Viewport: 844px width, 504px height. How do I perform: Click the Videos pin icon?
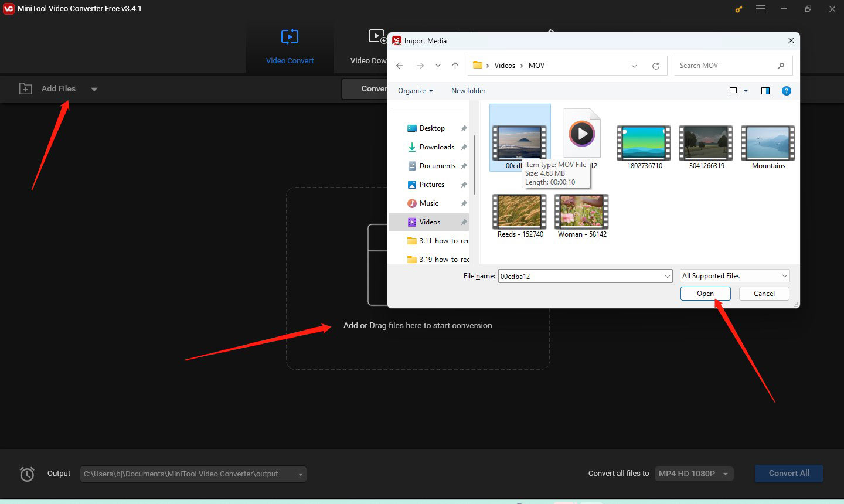(x=464, y=222)
